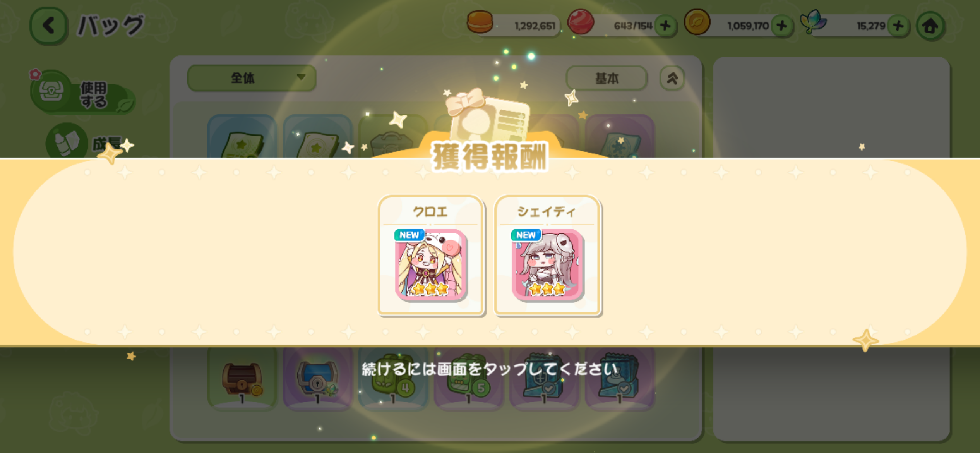The width and height of the screenshot is (980, 453).
Task: Tap the orange macaron currency icon
Action: tap(480, 22)
